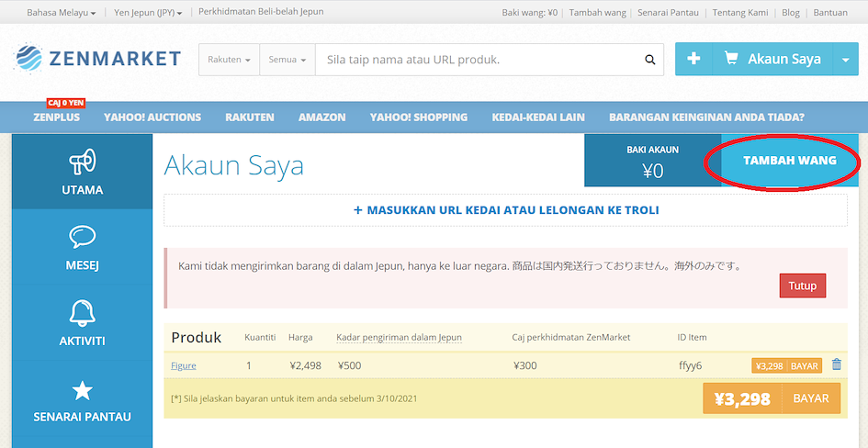Click the ¥2,498 price value
This screenshot has height=448, width=868.
pyautogui.click(x=305, y=365)
